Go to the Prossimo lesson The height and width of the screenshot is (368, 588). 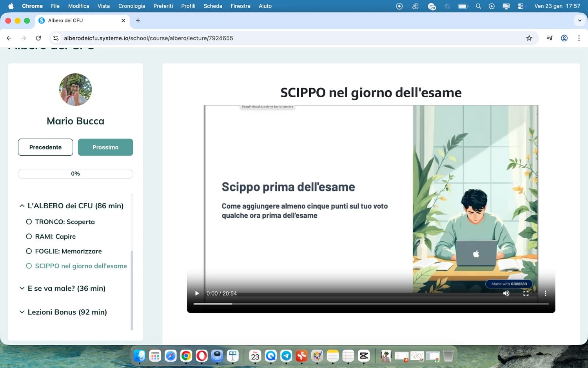click(x=105, y=147)
